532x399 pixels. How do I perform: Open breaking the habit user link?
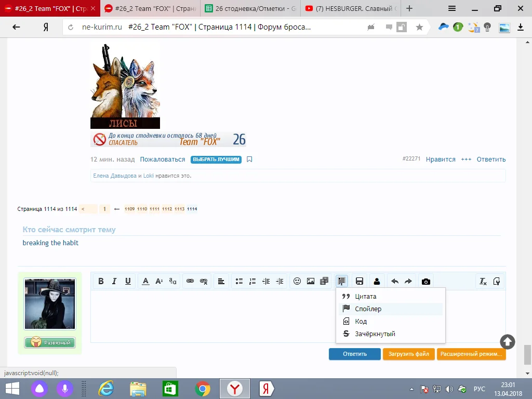tap(50, 243)
